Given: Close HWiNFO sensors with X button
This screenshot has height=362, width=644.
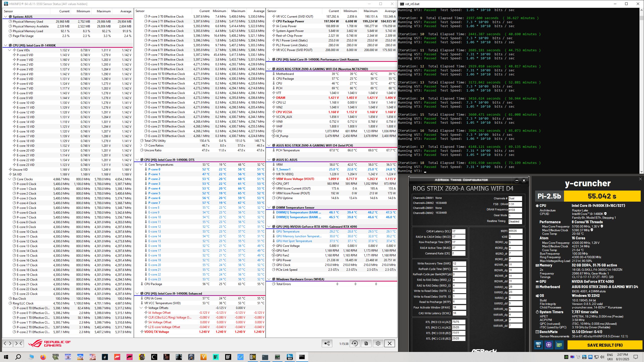Looking at the screenshot, I should pos(390,343).
